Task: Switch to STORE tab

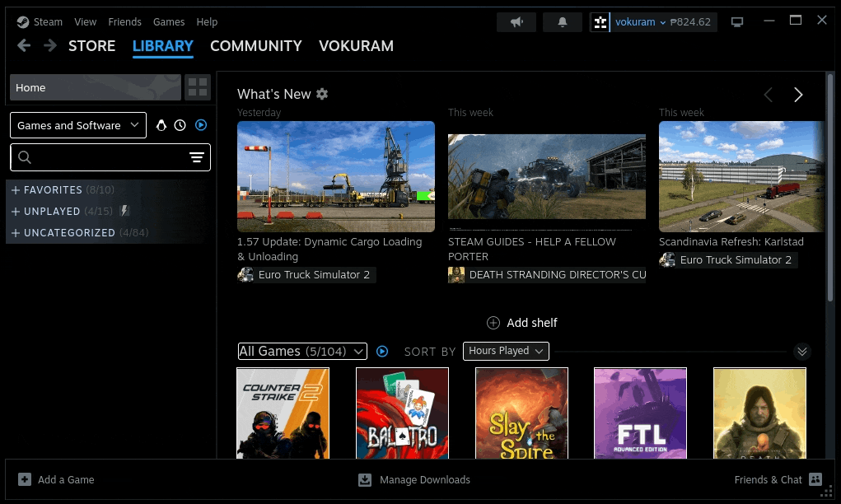Action: pos(91,45)
